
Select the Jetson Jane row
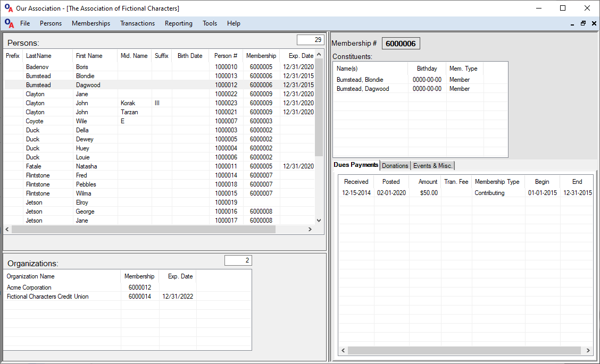[160, 221]
